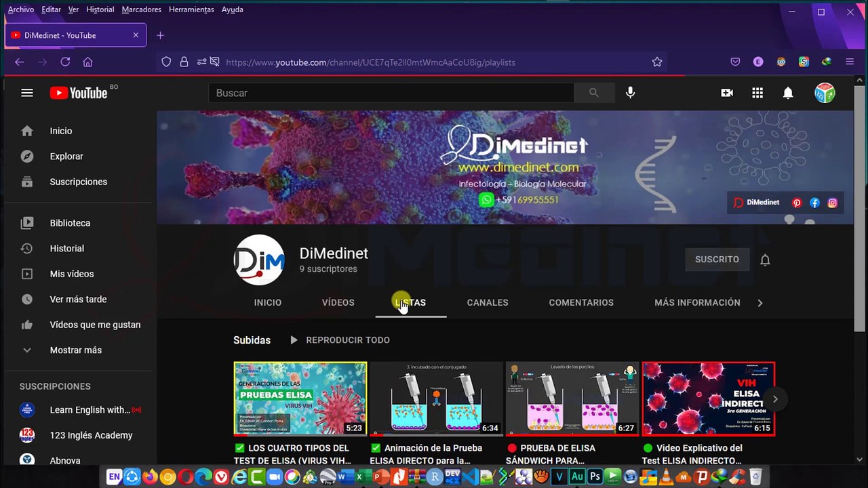
Task: Toggle the SUSCRITO subscription button
Action: pyautogui.click(x=717, y=260)
